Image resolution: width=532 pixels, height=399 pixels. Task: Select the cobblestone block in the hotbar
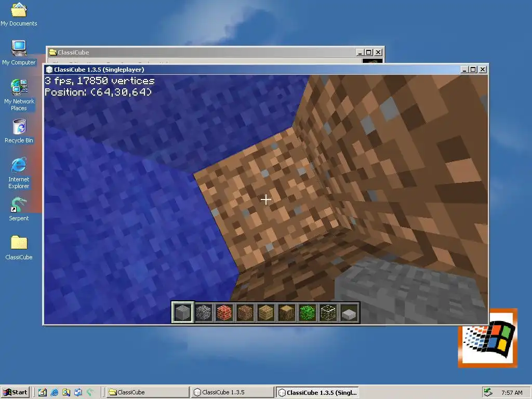point(204,312)
